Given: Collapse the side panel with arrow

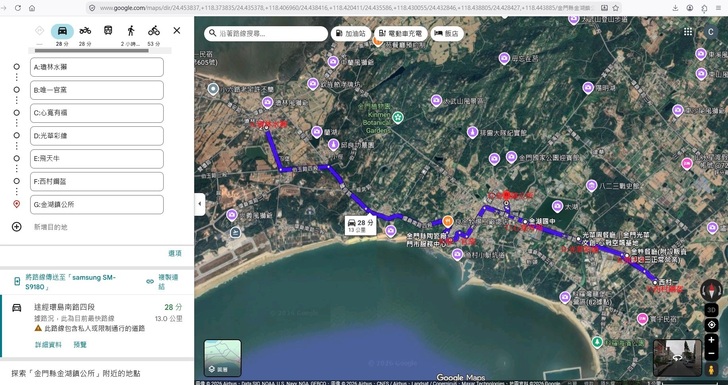Looking at the screenshot, I should (x=200, y=204).
